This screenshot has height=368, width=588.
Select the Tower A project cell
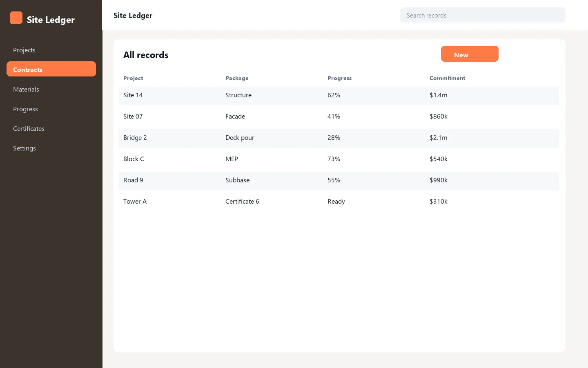click(x=135, y=201)
